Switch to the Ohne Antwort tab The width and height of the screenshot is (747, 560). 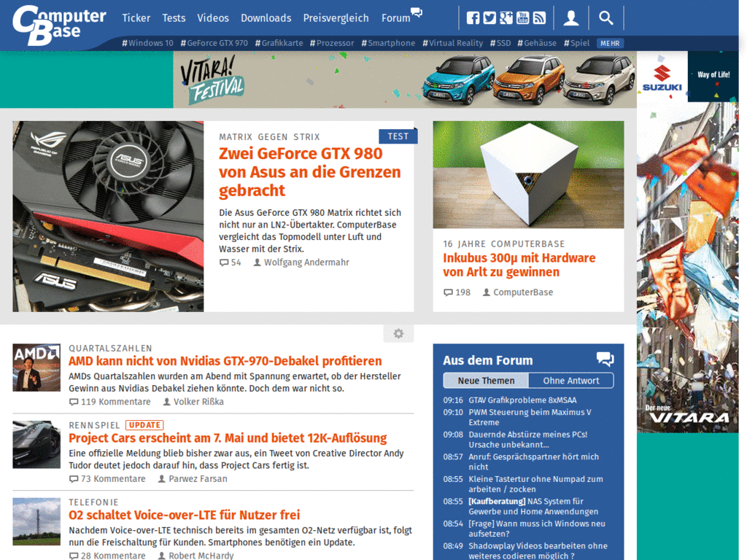pyautogui.click(x=570, y=381)
